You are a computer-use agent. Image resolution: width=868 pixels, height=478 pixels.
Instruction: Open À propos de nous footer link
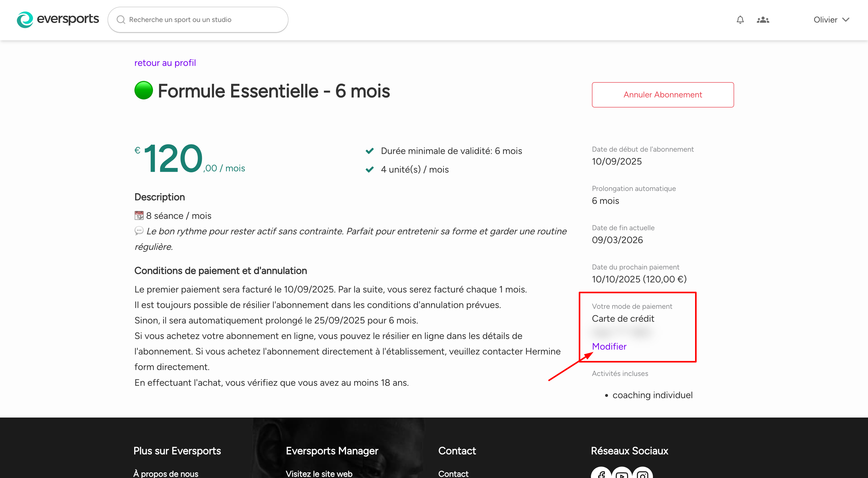166,473
